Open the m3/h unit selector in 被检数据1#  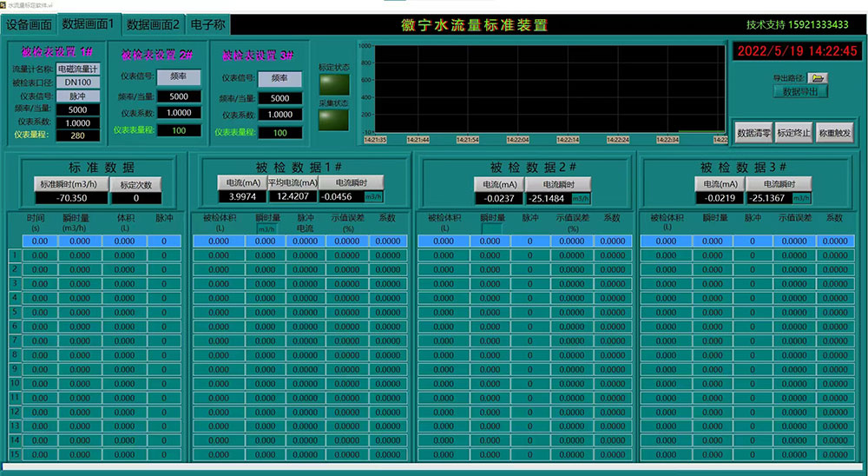(373, 196)
